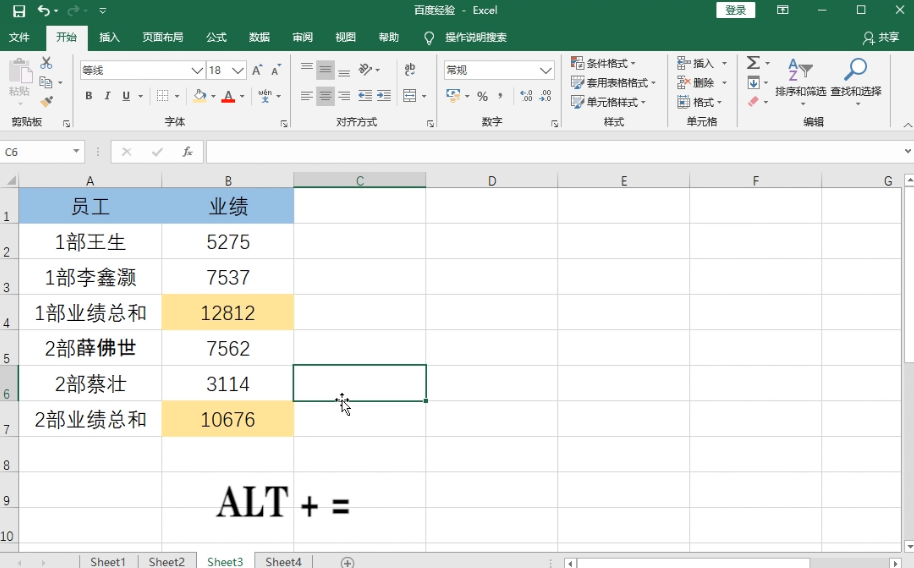Toggle right text alignment
This screenshot has height=568, width=914.
[x=344, y=96]
